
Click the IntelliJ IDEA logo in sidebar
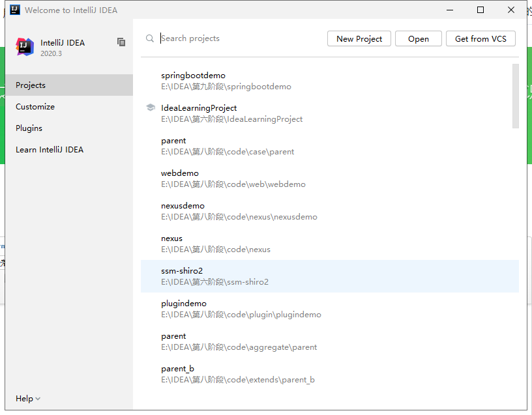pos(25,47)
